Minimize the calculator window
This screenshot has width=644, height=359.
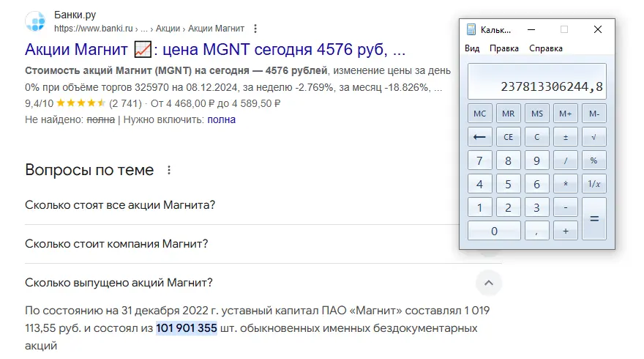pos(531,29)
